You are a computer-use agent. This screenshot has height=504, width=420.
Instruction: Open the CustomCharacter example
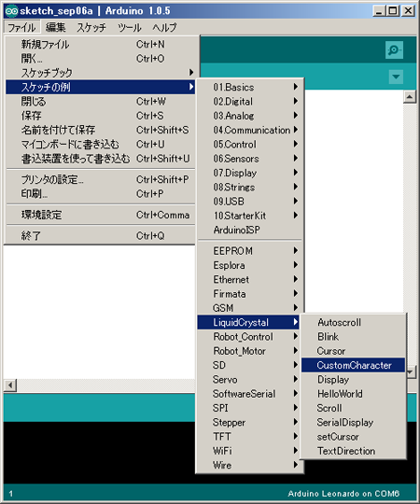click(353, 365)
